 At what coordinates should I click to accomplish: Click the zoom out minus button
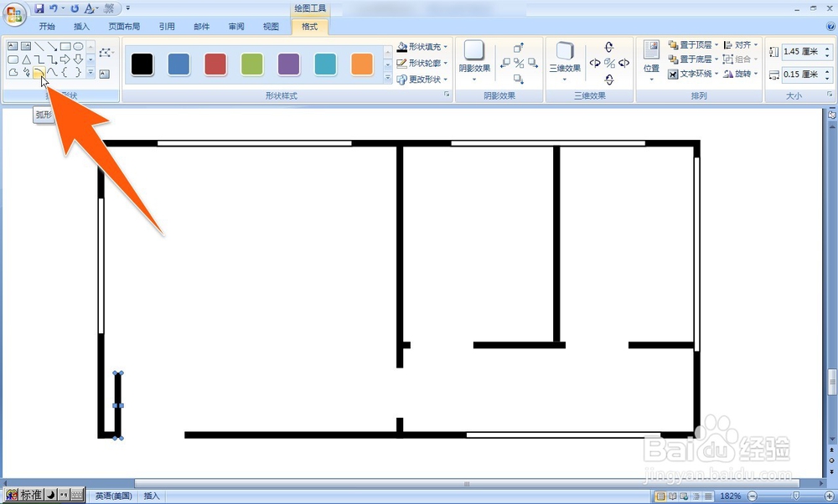[753, 496]
